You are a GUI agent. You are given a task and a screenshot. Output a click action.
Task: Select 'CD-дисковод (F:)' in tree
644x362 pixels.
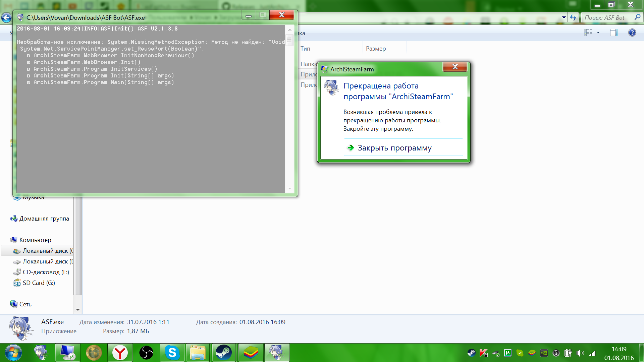[x=41, y=272]
